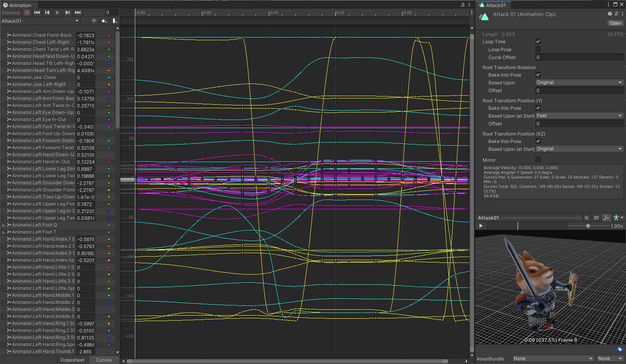Viewport: 626px width, 364px height.
Task: Switch to the Dopesheet tab
Action: click(73, 360)
